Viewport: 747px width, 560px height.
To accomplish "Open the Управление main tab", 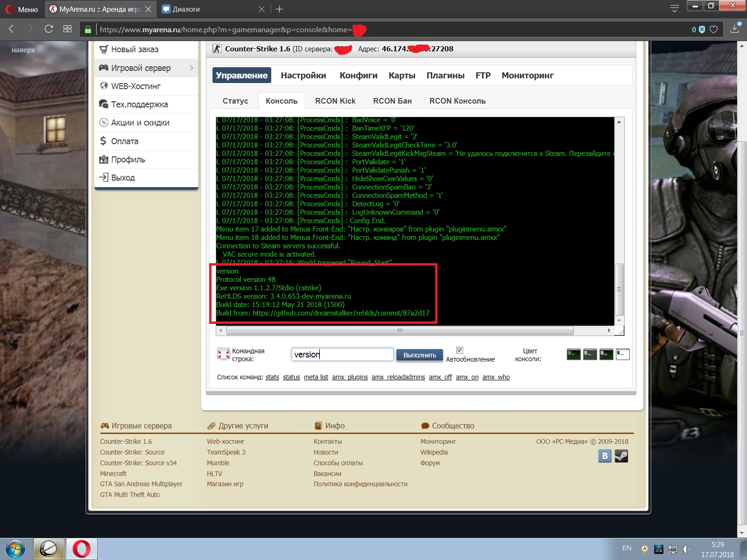I will pos(241,75).
